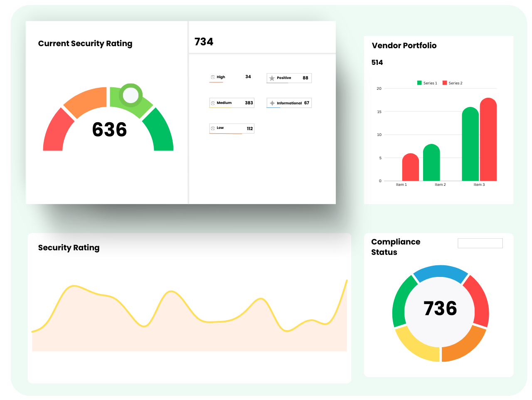532x400 pixels.
Task: Click the 736 compliance score in the donut
Action: (x=440, y=309)
